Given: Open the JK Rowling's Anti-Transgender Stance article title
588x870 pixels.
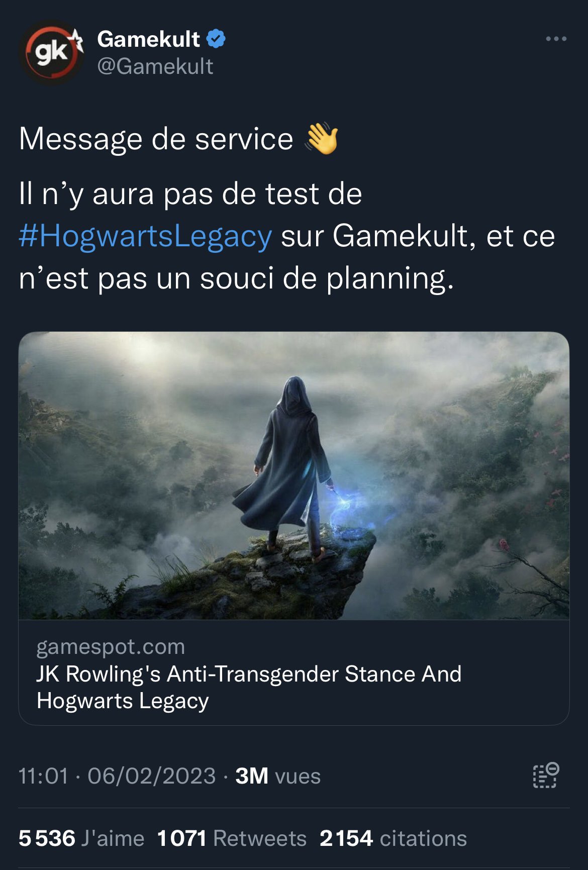Looking at the screenshot, I should coord(249,687).
